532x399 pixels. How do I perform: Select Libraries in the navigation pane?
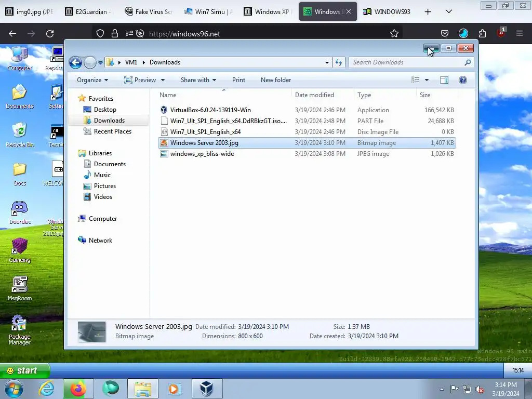pyautogui.click(x=100, y=153)
